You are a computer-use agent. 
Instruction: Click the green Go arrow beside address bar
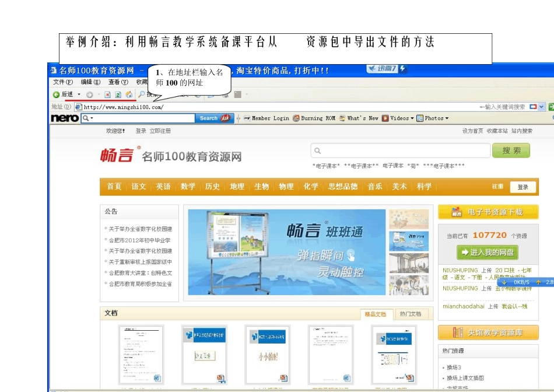click(x=551, y=106)
